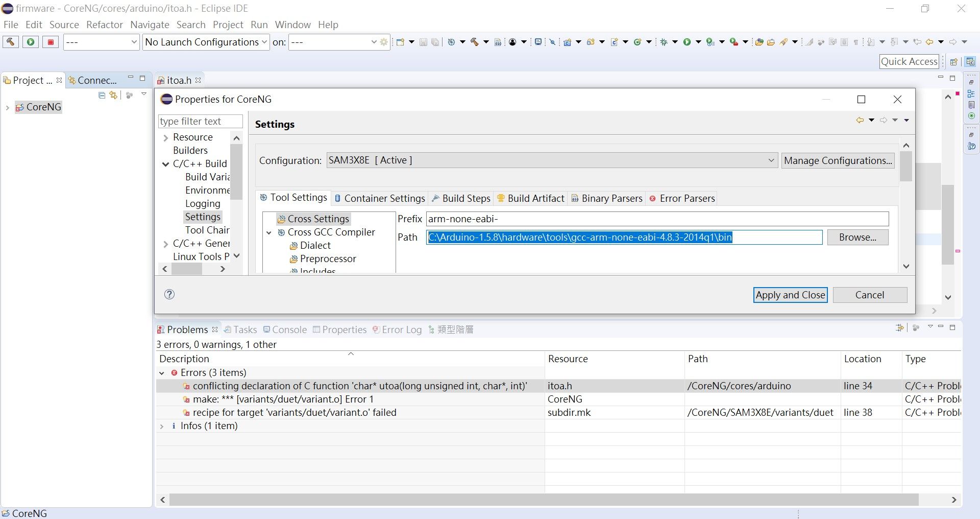Open the Window menu
Image resolution: width=980 pixels, height=519 pixels.
click(292, 25)
